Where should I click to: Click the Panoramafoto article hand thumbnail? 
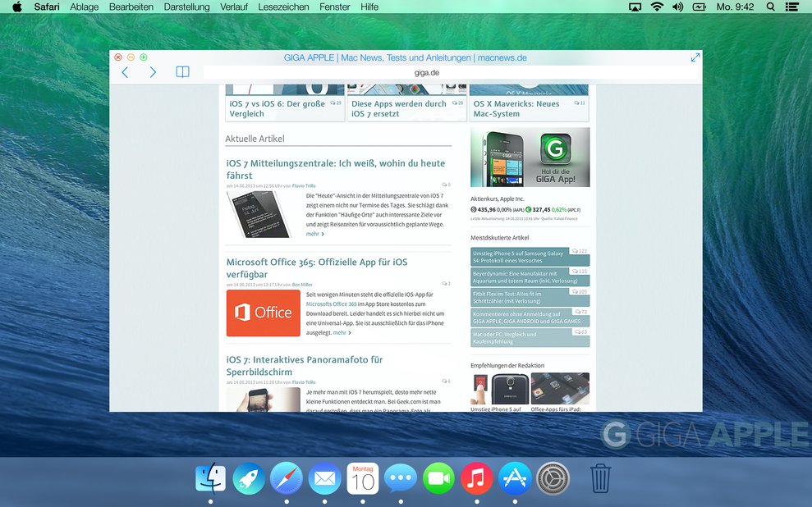263,400
